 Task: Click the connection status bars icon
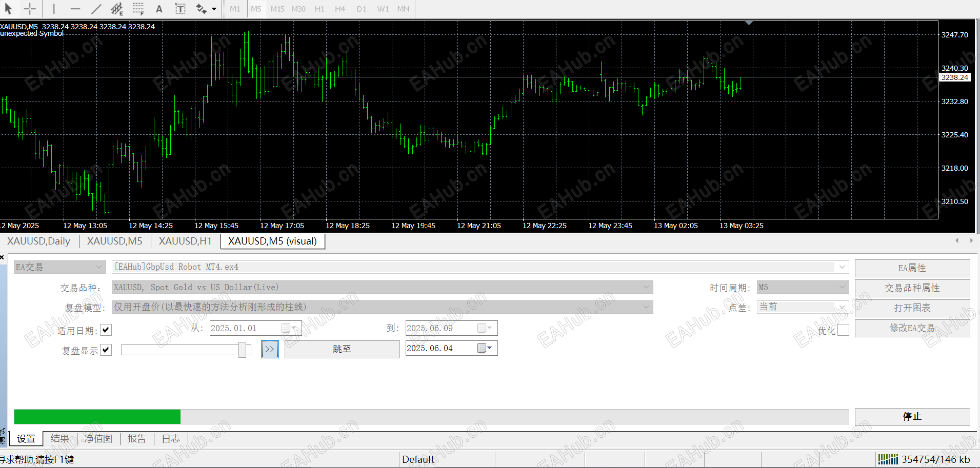[888, 459]
